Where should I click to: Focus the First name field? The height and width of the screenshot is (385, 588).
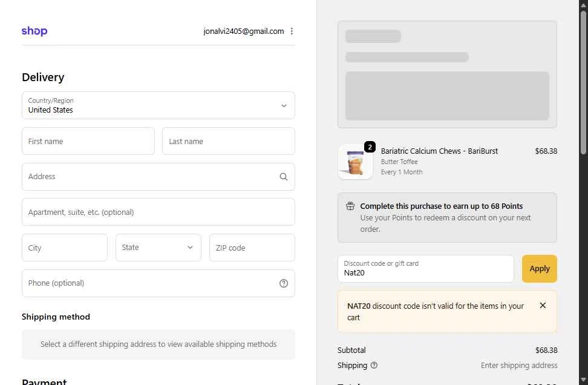click(88, 141)
